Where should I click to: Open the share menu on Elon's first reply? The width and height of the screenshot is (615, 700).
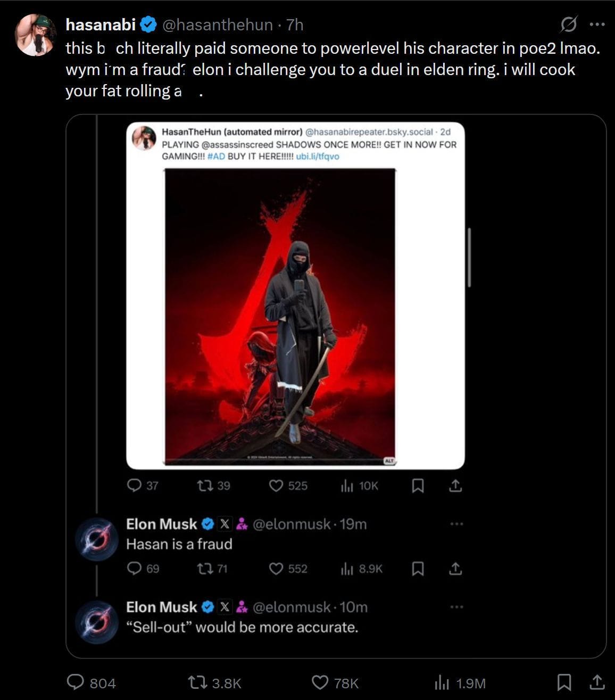click(455, 569)
